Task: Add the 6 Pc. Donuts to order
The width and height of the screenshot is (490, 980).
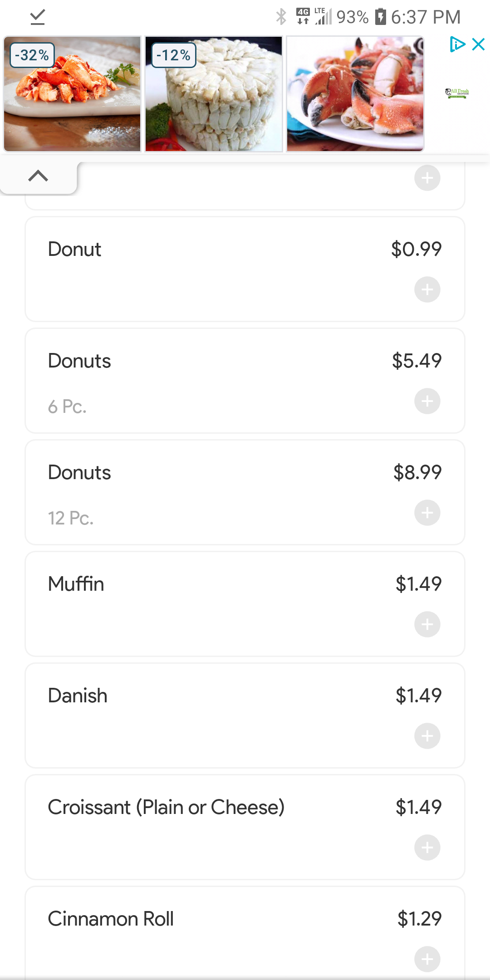Action: click(x=427, y=401)
